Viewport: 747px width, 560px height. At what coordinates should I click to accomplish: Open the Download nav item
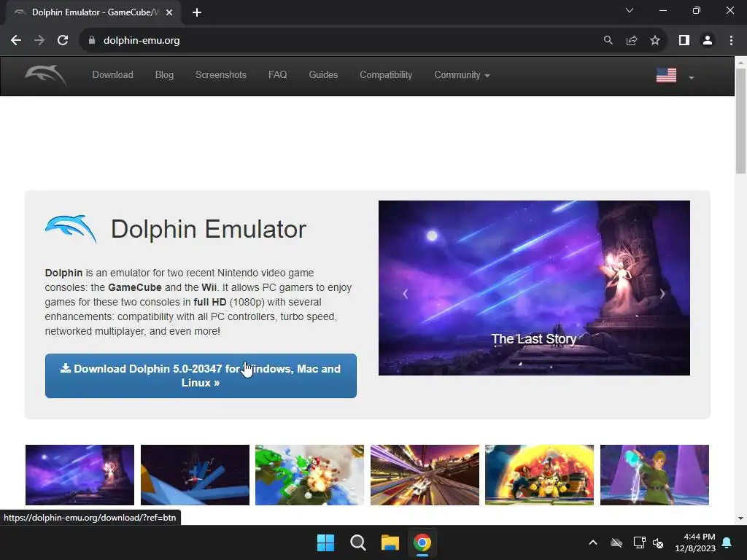(113, 75)
